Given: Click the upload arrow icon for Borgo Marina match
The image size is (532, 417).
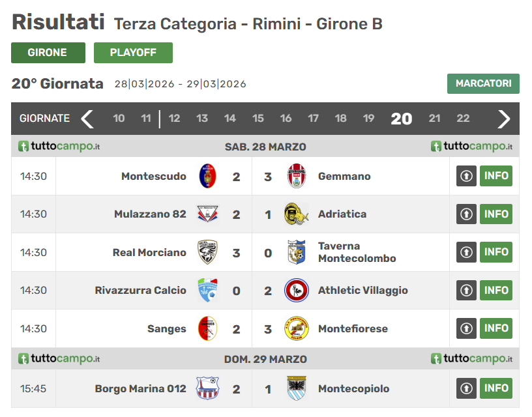Looking at the screenshot, I should [x=466, y=388].
